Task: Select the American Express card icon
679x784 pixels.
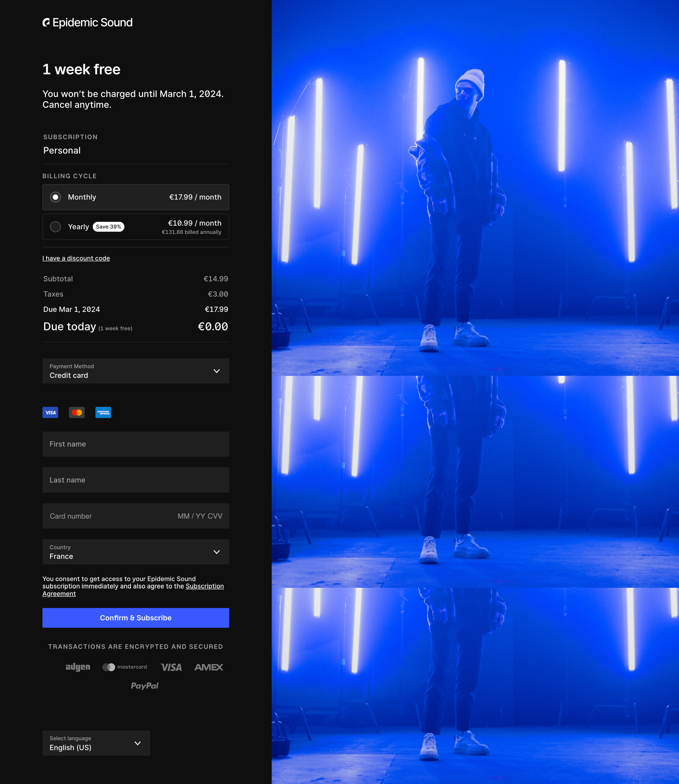Action: pyautogui.click(x=103, y=412)
